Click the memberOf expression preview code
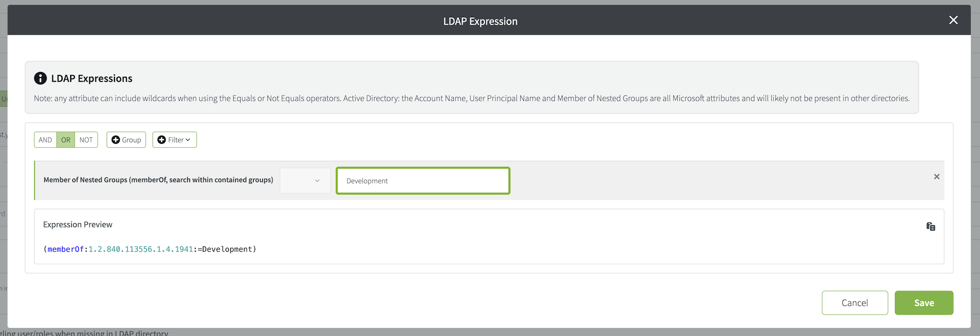980x336 pixels. pyautogui.click(x=149, y=249)
